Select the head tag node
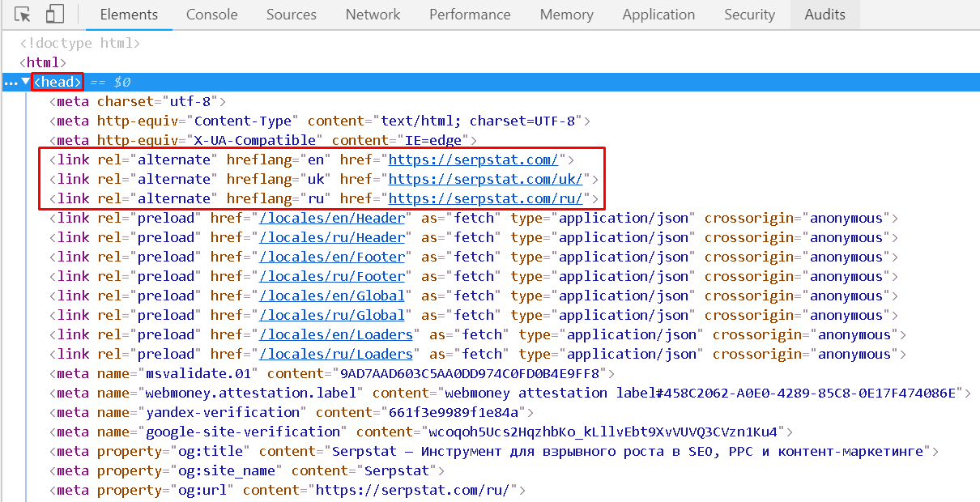Screen dimensions: 980x502 [58, 82]
